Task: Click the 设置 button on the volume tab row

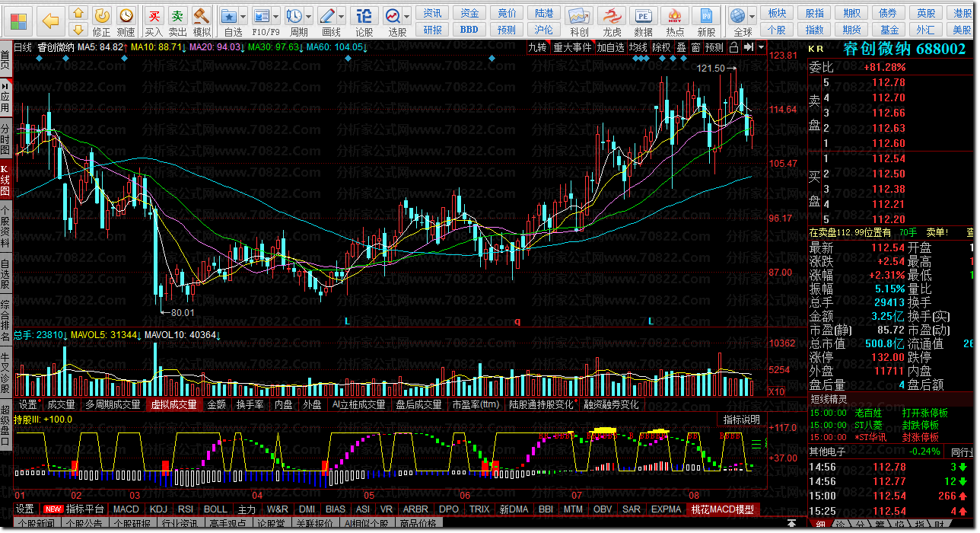Action: coord(27,405)
